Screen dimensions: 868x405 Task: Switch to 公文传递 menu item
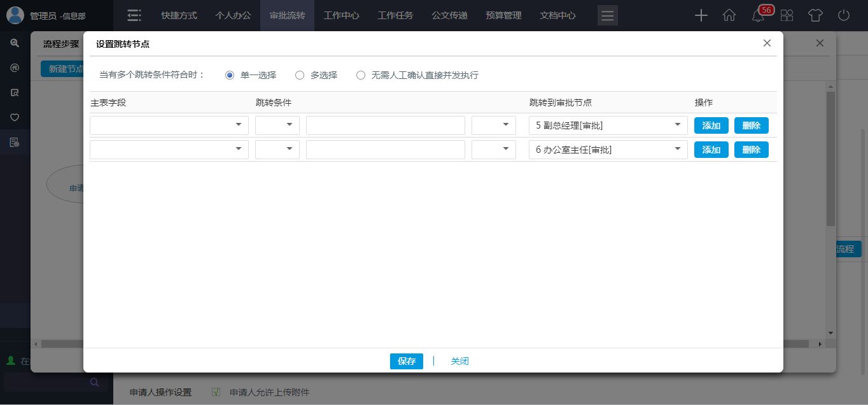point(449,16)
